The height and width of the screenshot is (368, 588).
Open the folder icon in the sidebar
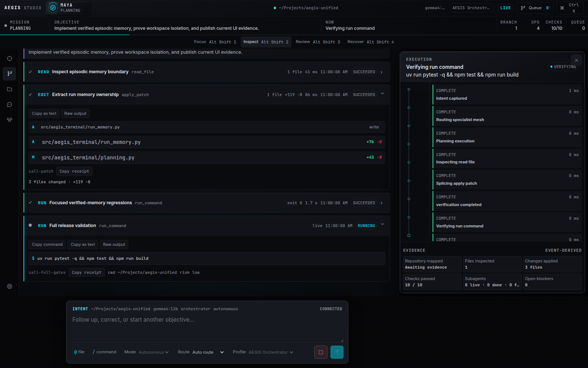tap(10, 89)
